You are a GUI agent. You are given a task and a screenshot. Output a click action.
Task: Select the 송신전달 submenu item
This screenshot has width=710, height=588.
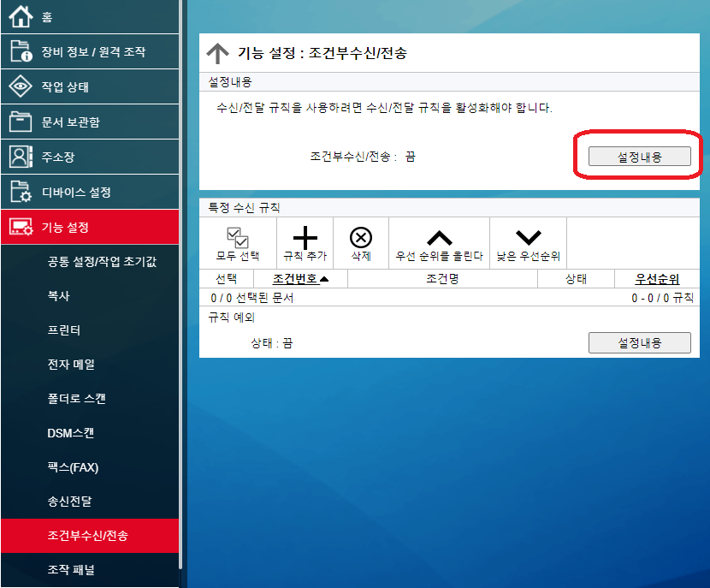90,502
